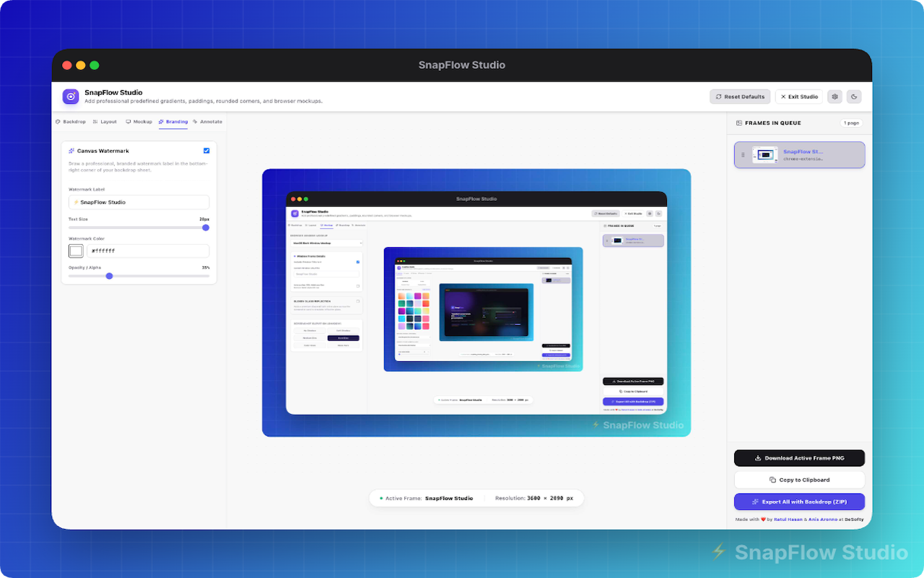Click the red close window button
924x578 pixels.
click(x=66, y=65)
